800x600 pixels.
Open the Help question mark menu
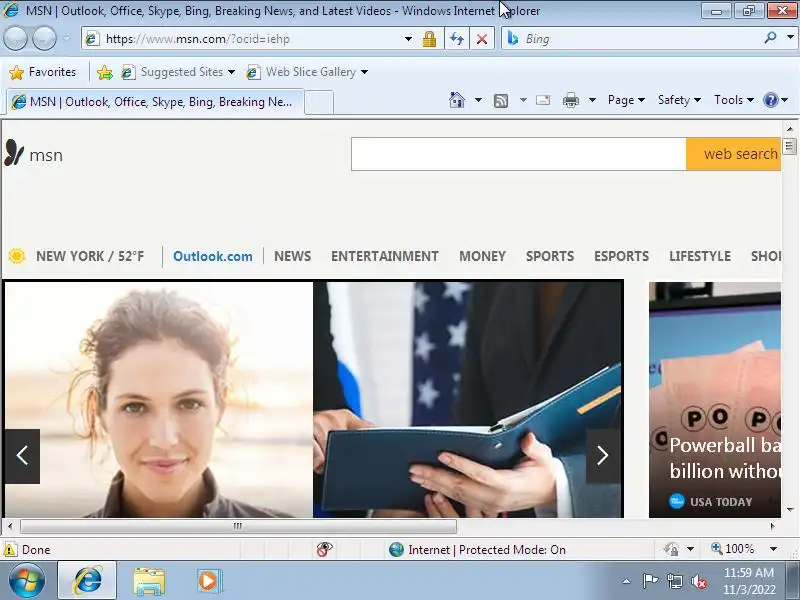(x=776, y=100)
